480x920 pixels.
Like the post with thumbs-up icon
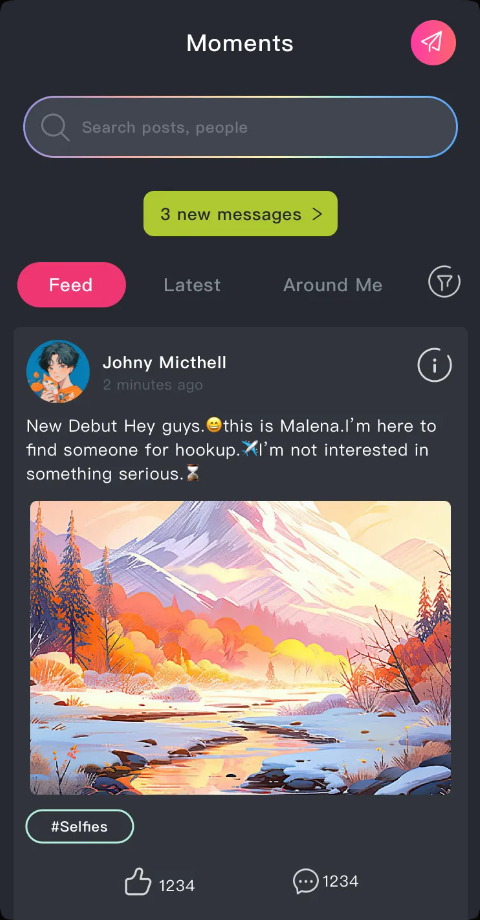click(138, 882)
